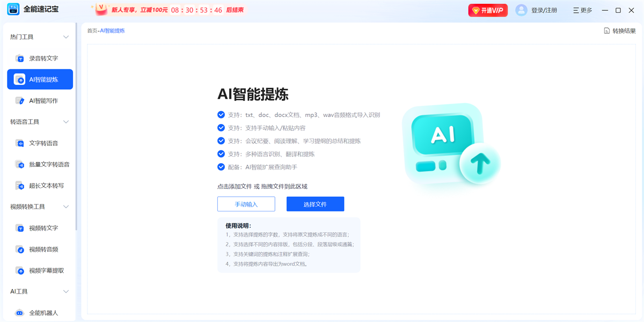Image resolution: width=644 pixels, height=322 pixels.
Task: Select the 视频字幕提取 icon
Action: pos(20,270)
